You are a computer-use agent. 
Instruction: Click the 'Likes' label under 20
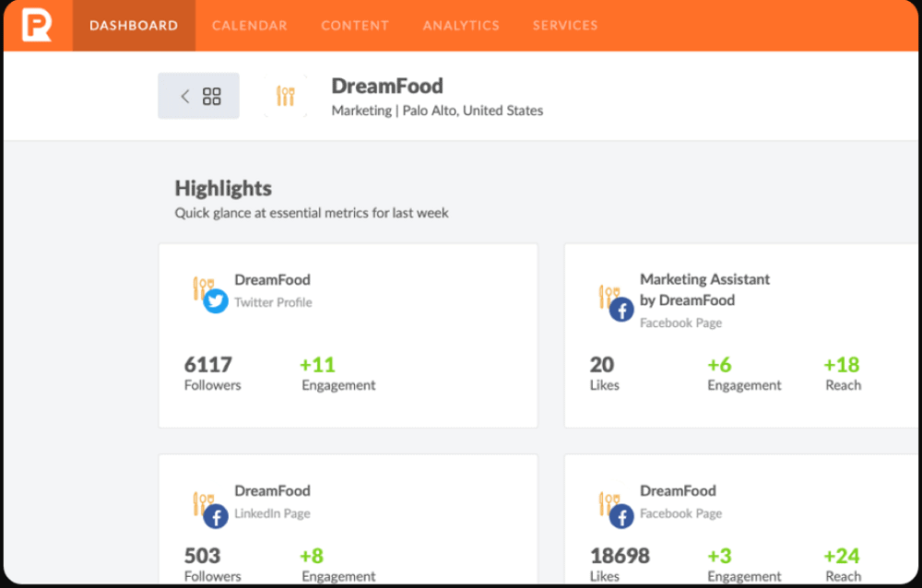[x=605, y=385]
